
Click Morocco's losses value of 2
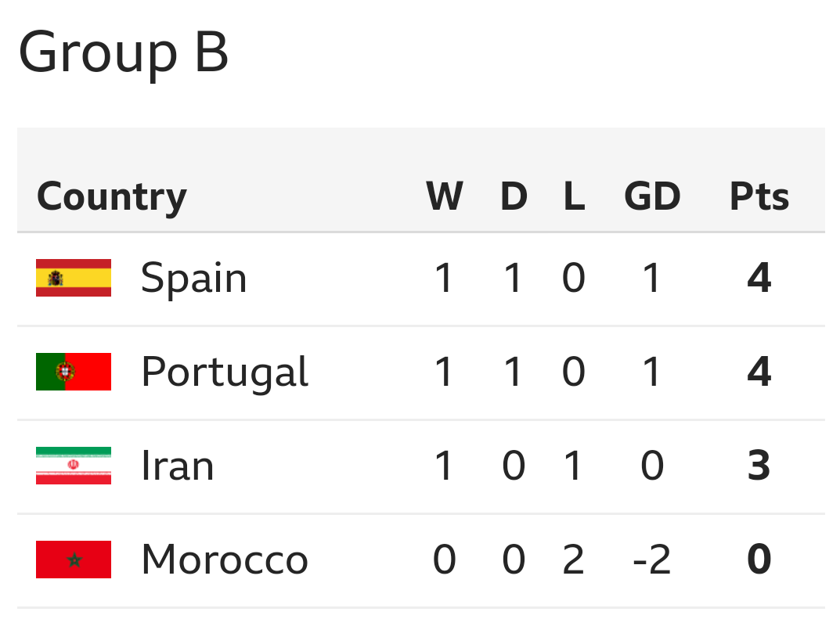pos(574,560)
